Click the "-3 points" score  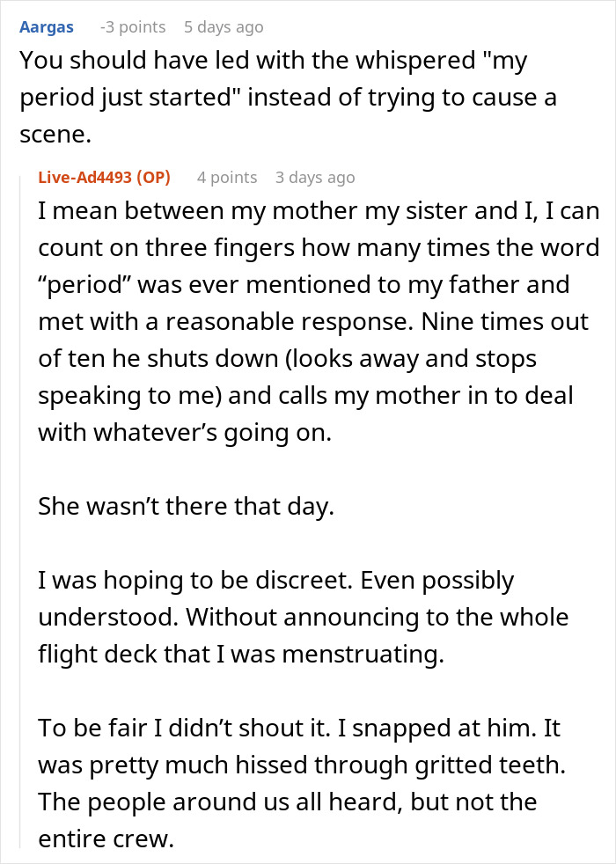click(x=132, y=27)
